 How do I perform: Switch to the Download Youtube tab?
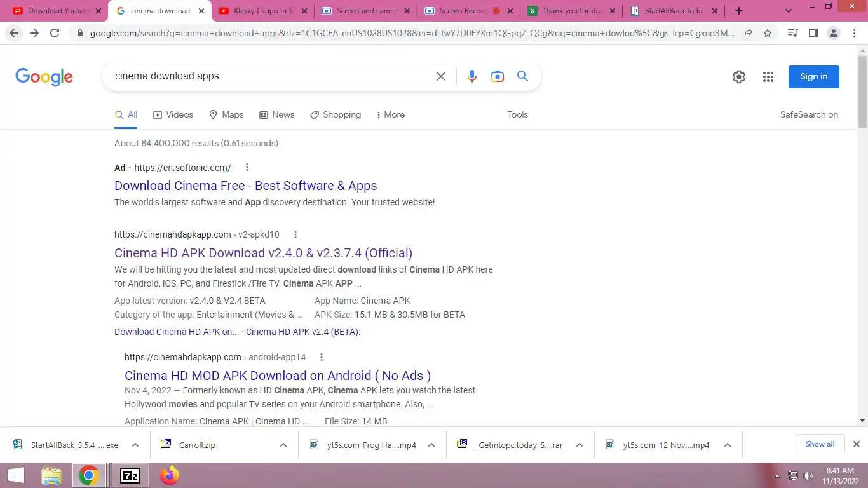[x=56, y=11]
